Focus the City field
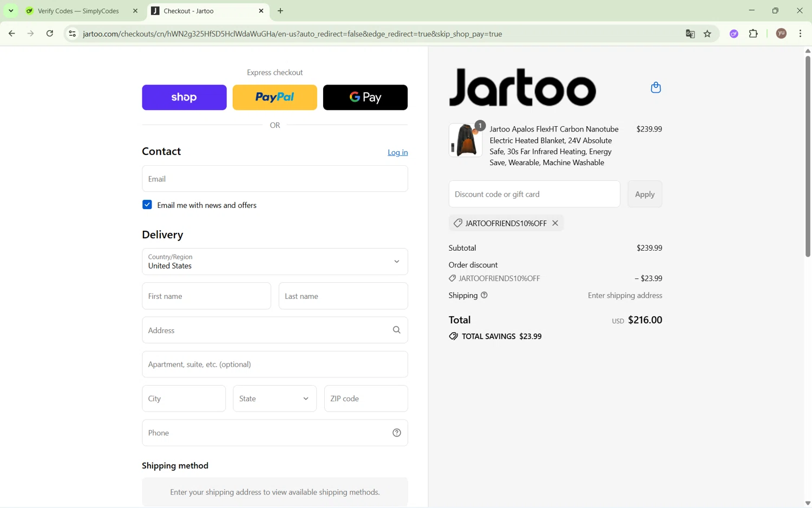 click(184, 399)
